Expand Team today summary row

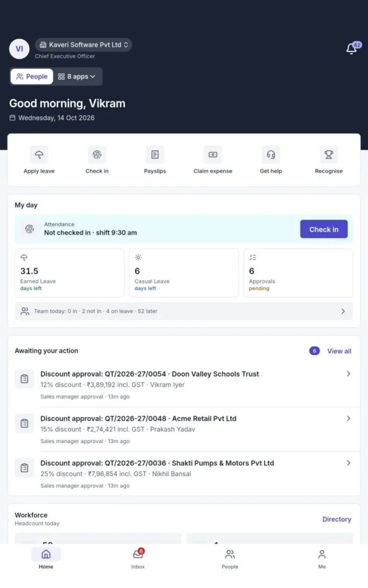click(183, 311)
